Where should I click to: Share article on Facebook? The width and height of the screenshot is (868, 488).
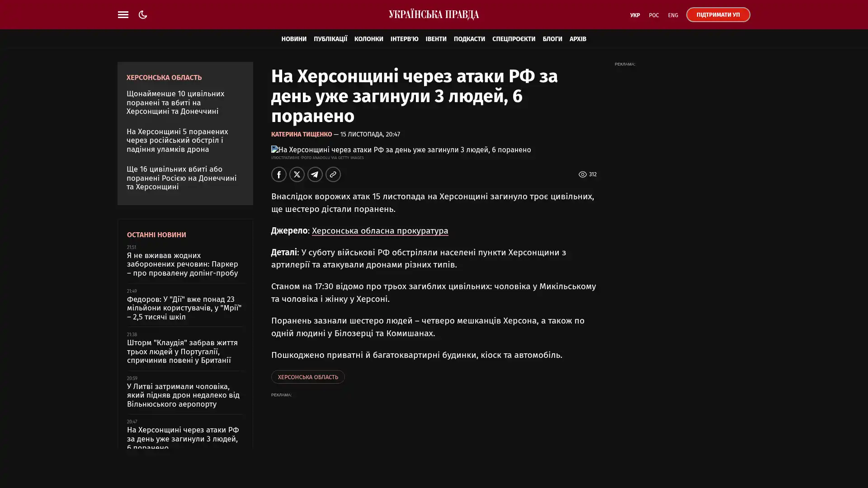278,174
